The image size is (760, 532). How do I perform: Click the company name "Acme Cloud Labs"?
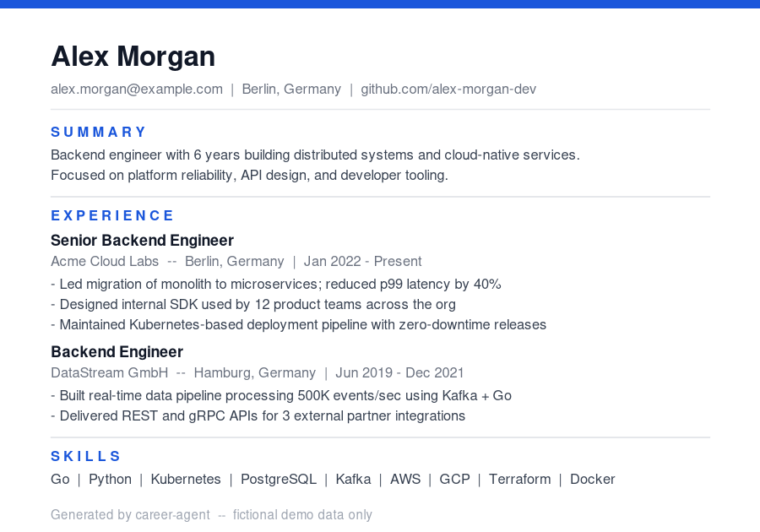[x=105, y=262]
